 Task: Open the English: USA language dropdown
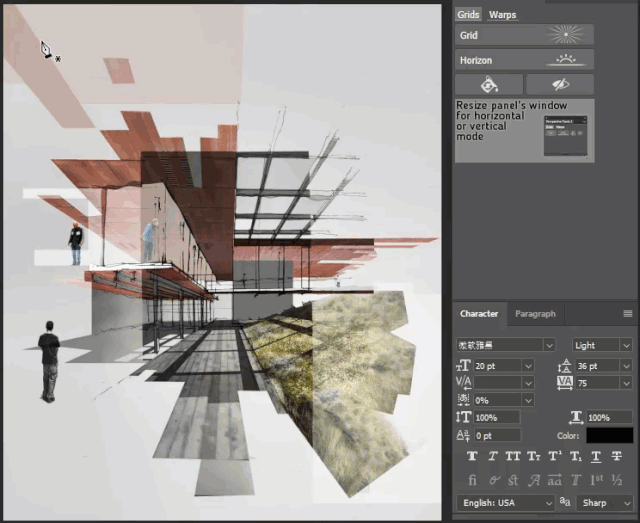point(505,503)
